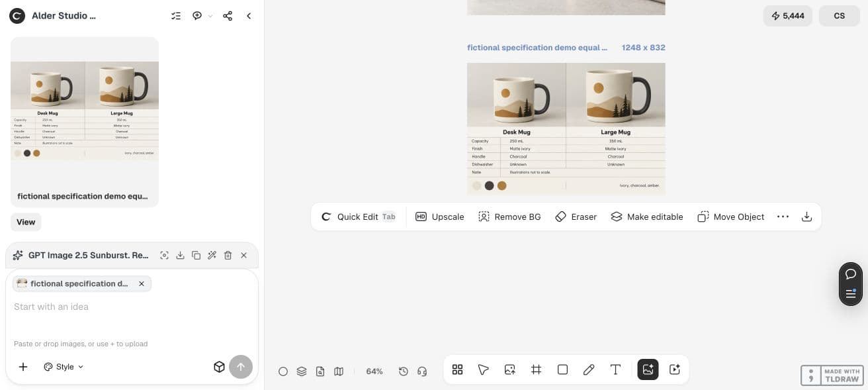The image size is (868, 390).
Task: Open the mug specification thumbnail in sidebar
Action: click(85, 110)
